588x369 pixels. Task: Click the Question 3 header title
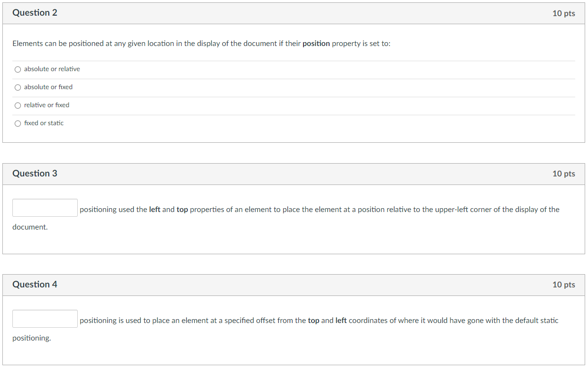(x=35, y=174)
